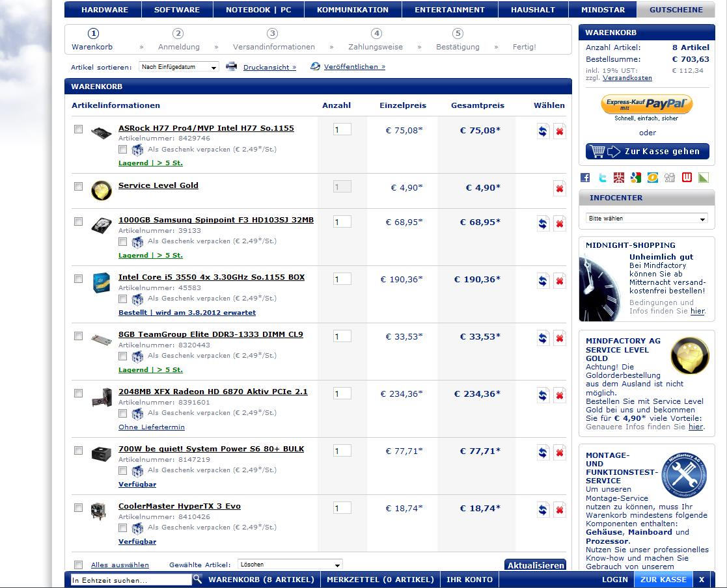Enable gift wrapping for the Samsung Spinpoint F3
This screenshot has width=727, height=588.
[122, 241]
